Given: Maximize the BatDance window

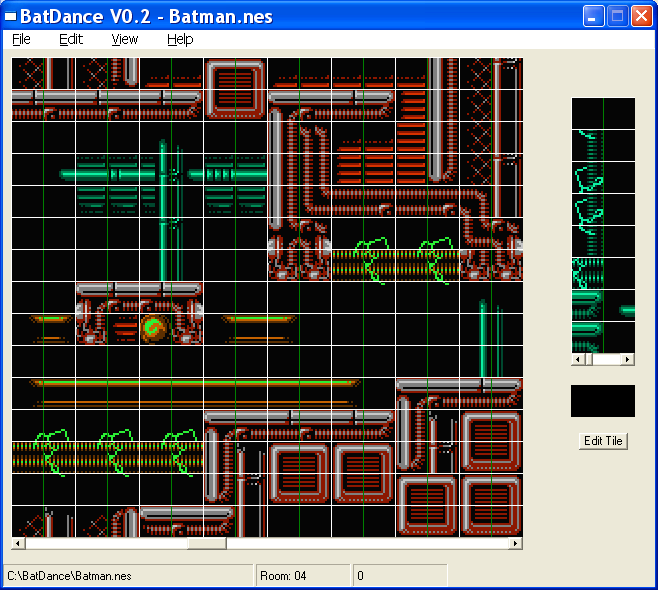Looking at the screenshot, I should pyautogui.click(x=618, y=16).
